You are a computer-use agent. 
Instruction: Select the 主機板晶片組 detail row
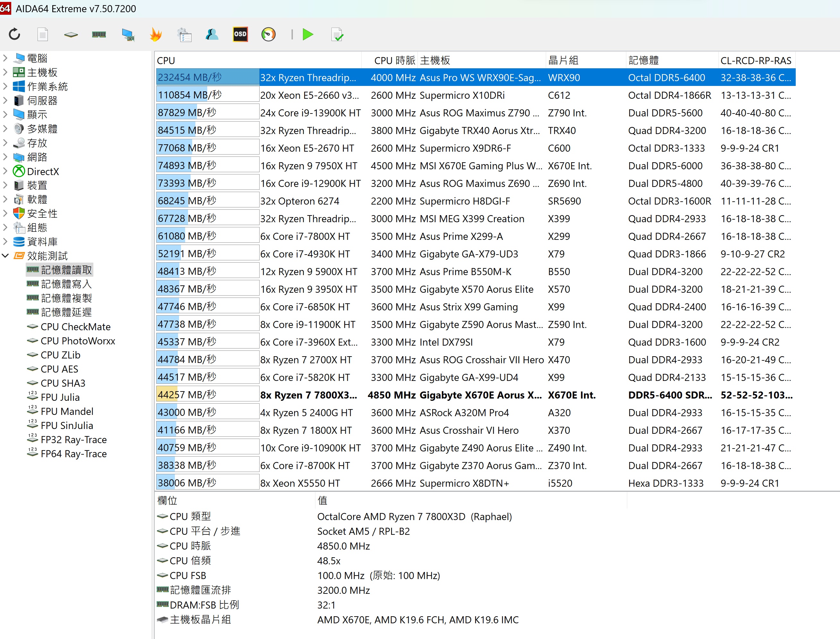point(391,619)
